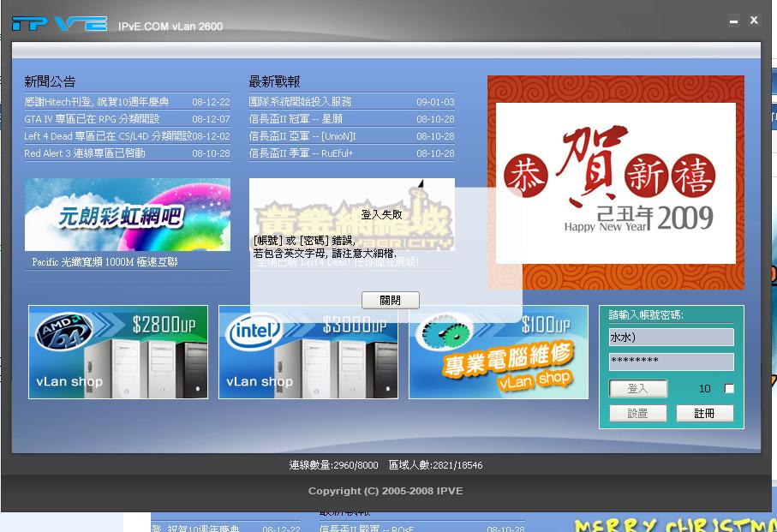
Task: Click the number 10 beside the checkbox
Action: [705, 389]
